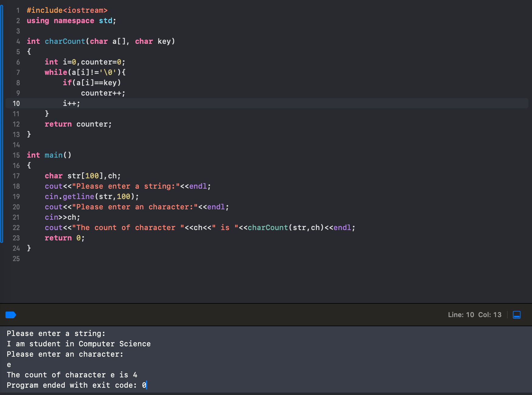Click line number 10 in gutter
The height and width of the screenshot is (395, 532).
[16, 103]
